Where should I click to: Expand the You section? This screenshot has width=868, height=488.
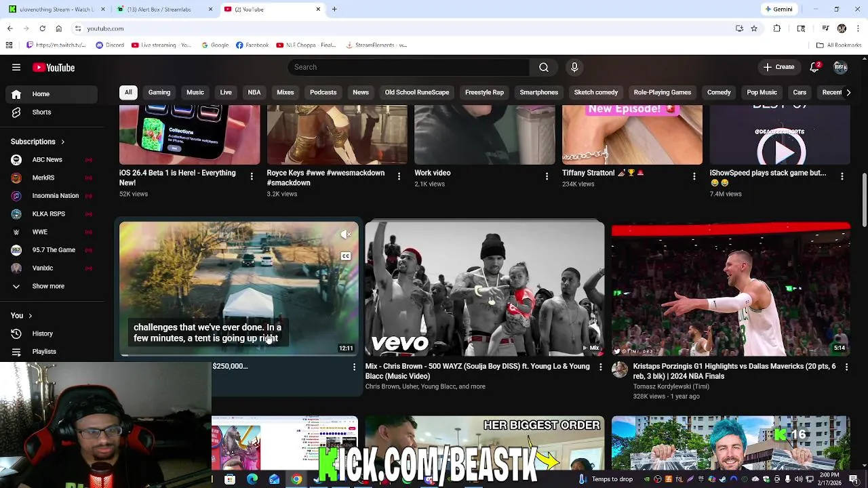21,315
